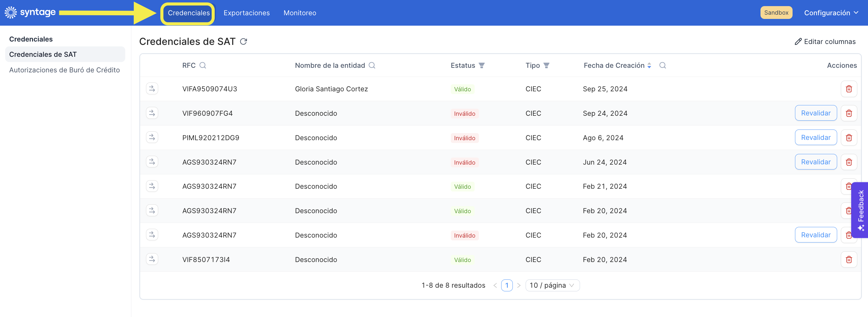
Task: Open the Feedback side panel
Action: pyautogui.click(x=860, y=210)
